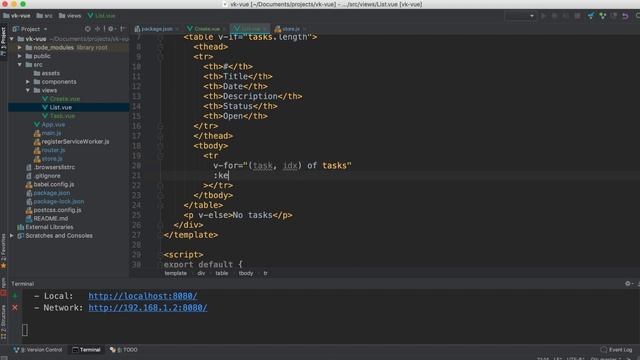Click the Event Log icon in status bar
Image resolution: width=640 pixels, height=360 pixels.
coord(604,350)
